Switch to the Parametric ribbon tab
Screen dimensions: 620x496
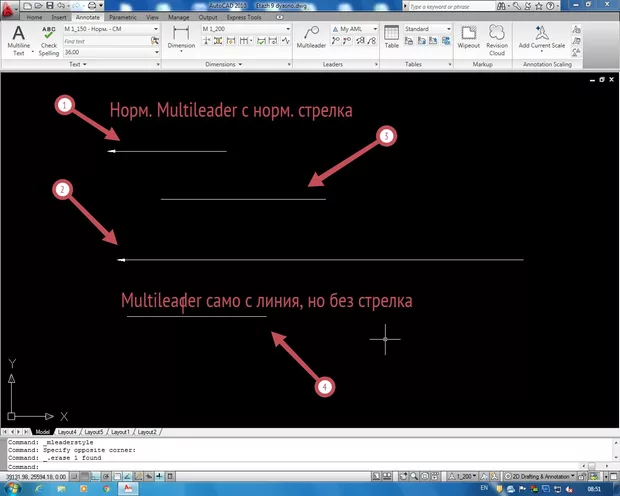(123, 18)
